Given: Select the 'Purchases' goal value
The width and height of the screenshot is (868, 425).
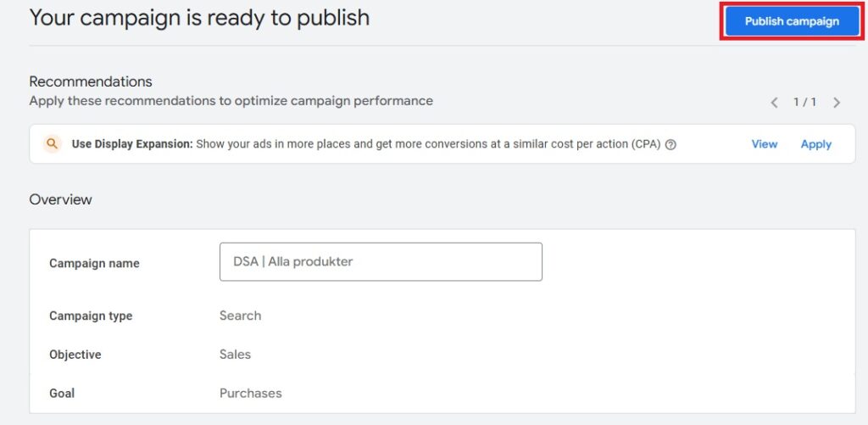Looking at the screenshot, I should [x=251, y=394].
